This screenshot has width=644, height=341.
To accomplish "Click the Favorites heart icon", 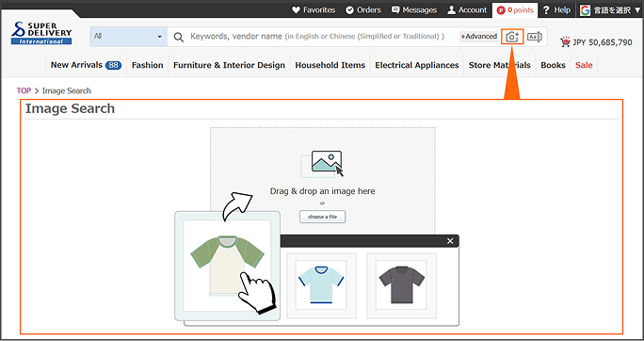I will (x=296, y=9).
